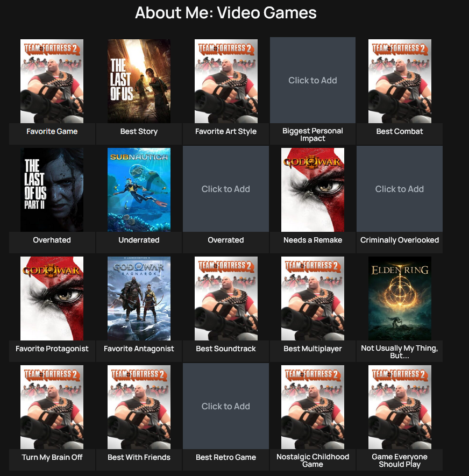Click the Favorite Art Style label
Image resolution: width=469 pixels, height=476 pixels.
coord(226,131)
